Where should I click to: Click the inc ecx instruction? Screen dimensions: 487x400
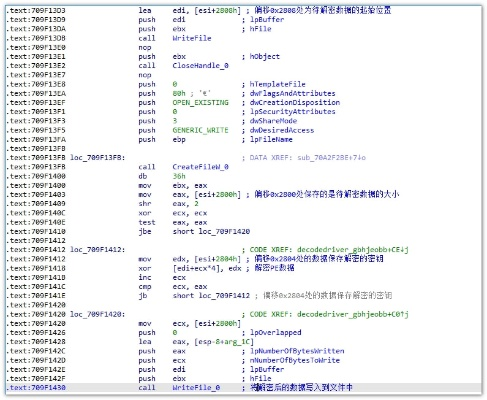(x=162, y=277)
